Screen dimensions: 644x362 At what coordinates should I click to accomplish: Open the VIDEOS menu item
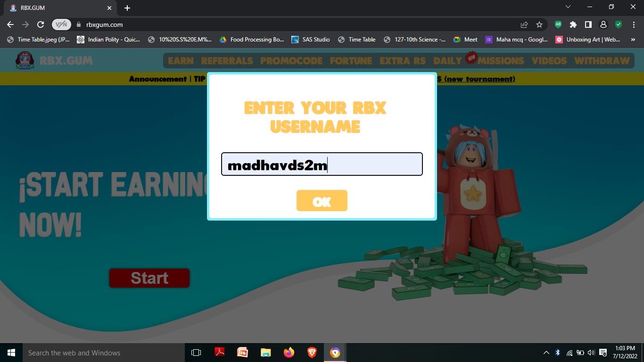coord(549,61)
